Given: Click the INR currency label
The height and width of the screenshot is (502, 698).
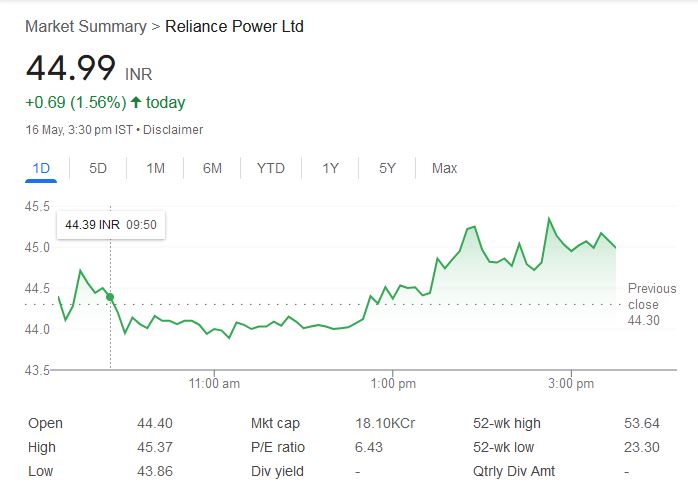Looking at the screenshot, I should coord(138,74).
